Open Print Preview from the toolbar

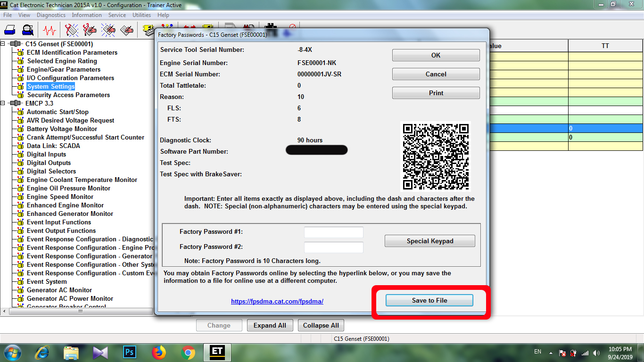coord(28,30)
